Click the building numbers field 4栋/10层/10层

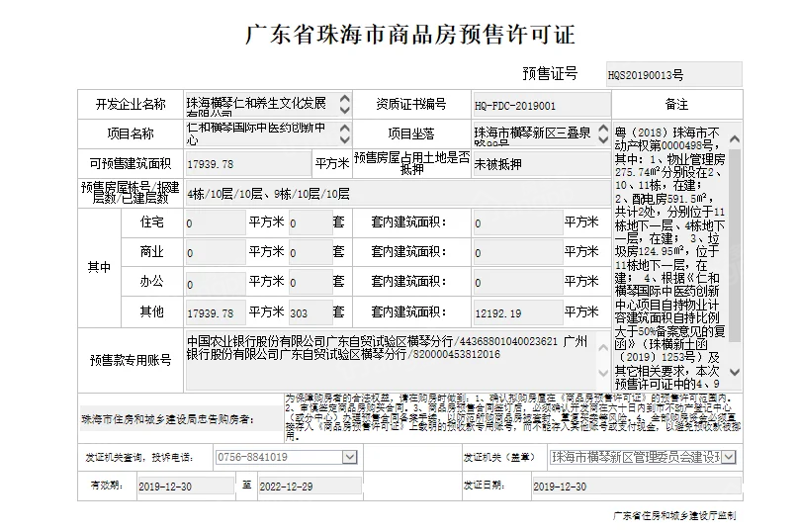click(x=398, y=194)
